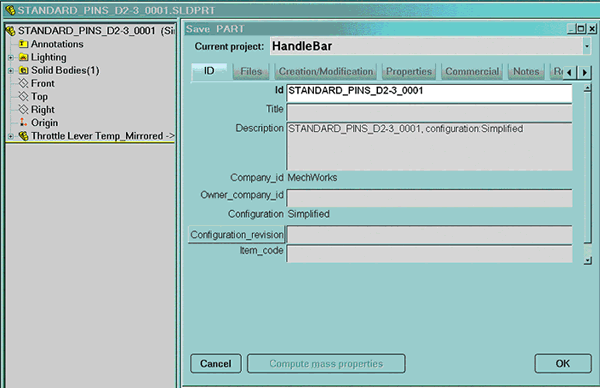Click the Origin icon in feature tree

coord(24,122)
